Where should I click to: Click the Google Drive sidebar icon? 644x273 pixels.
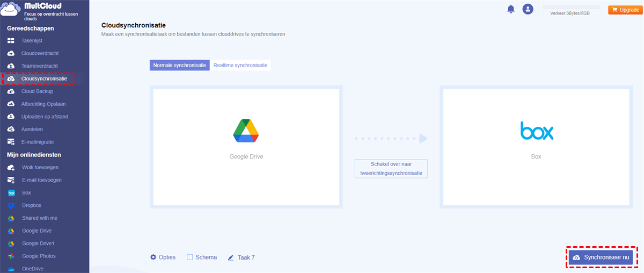pos(11,231)
